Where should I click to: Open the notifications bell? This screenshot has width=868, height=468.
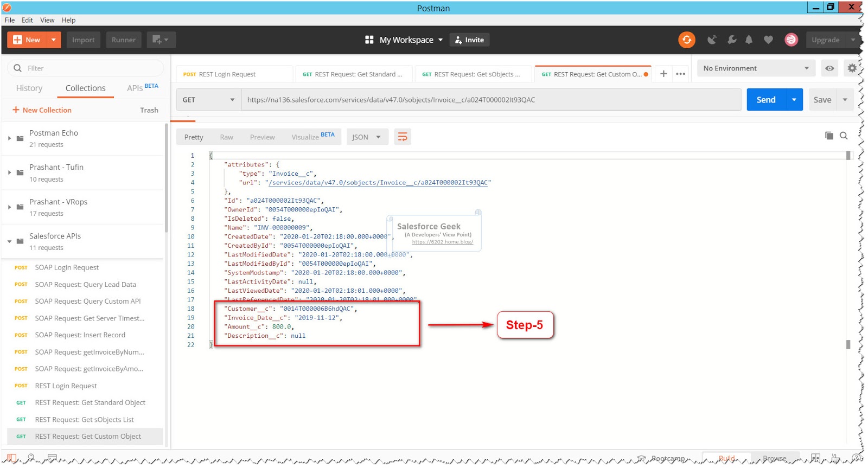click(x=749, y=40)
